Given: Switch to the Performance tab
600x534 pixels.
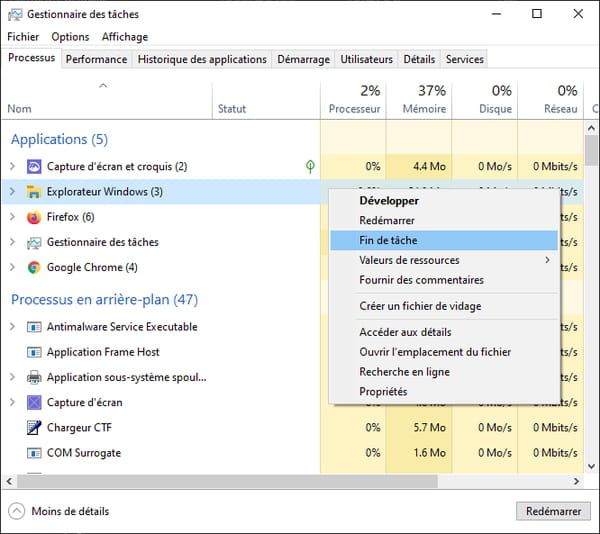Looking at the screenshot, I should [96, 59].
